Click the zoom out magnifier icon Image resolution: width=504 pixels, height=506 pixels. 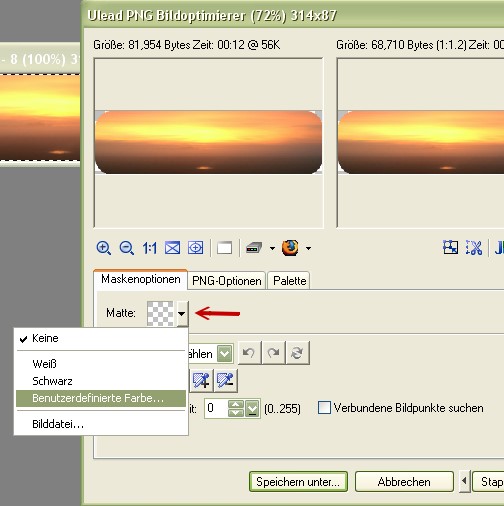pyautogui.click(x=127, y=248)
